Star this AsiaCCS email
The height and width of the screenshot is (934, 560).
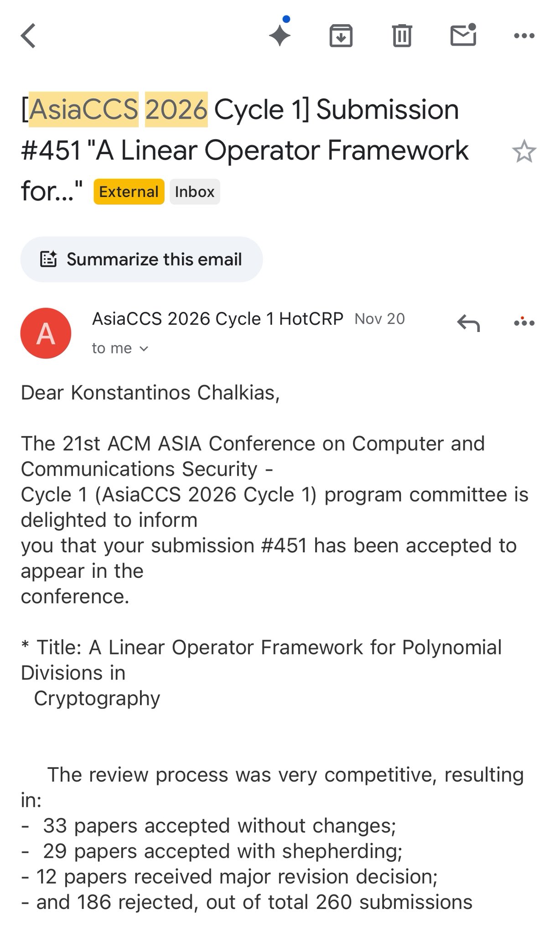[524, 151]
